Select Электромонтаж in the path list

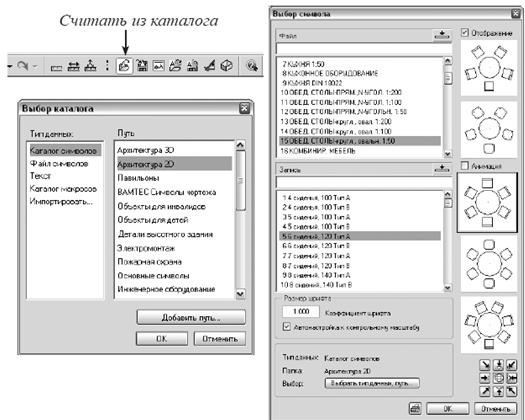coord(146,248)
